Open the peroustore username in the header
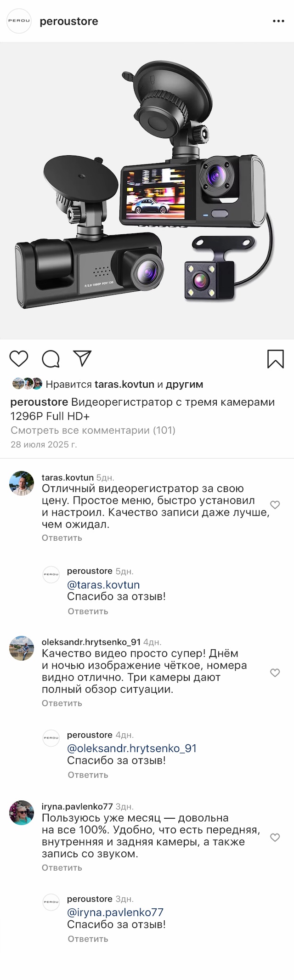The width and height of the screenshot is (294, 980). pos(69,21)
